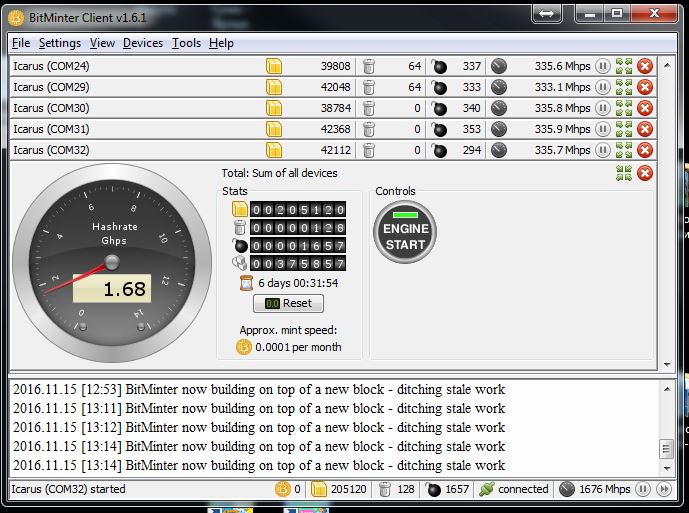This screenshot has width=689, height=513.
Task: Expand details for the Icarus (COM29) row
Action: click(x=624, y=87)
